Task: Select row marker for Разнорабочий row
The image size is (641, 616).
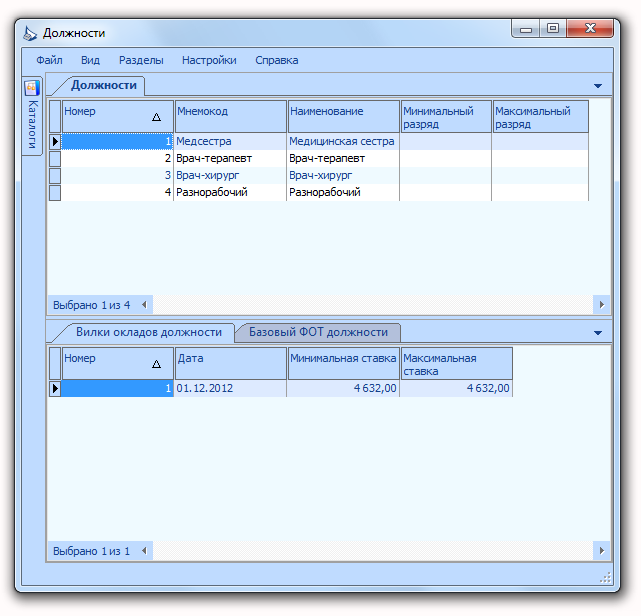Action: pyautogui.click(x=55, y=193)
